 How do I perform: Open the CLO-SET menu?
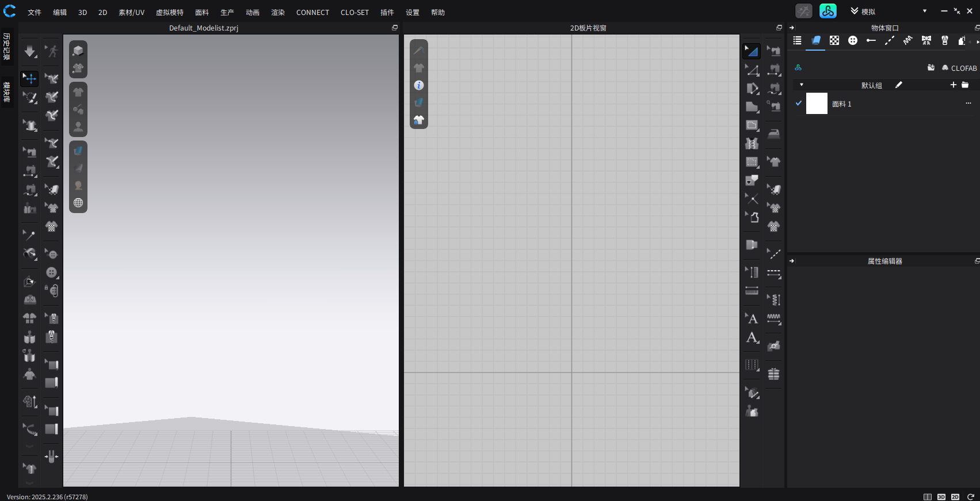354,12
